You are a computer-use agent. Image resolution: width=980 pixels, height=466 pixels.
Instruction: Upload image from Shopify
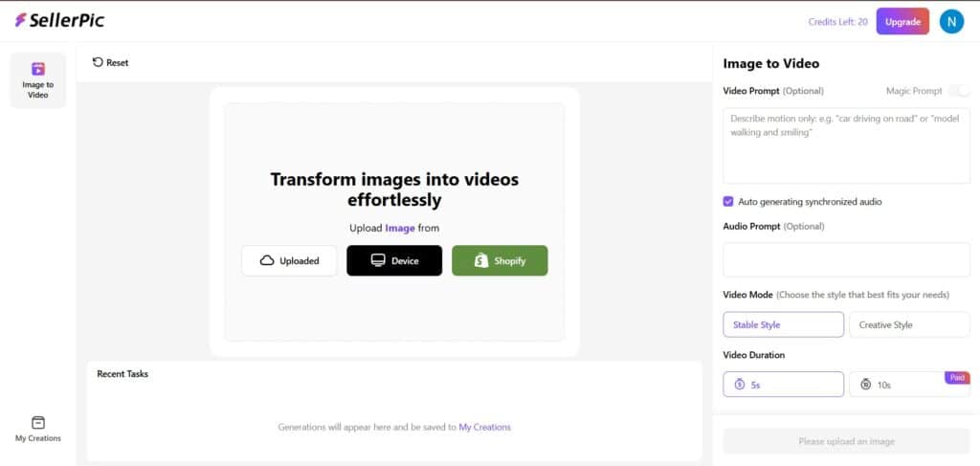click(500, 260)
